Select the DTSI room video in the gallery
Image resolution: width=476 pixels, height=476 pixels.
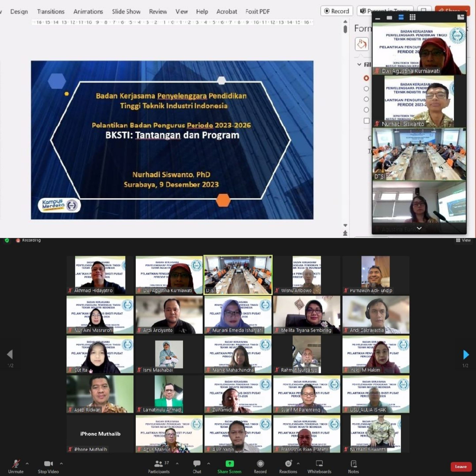pos(238,275)
